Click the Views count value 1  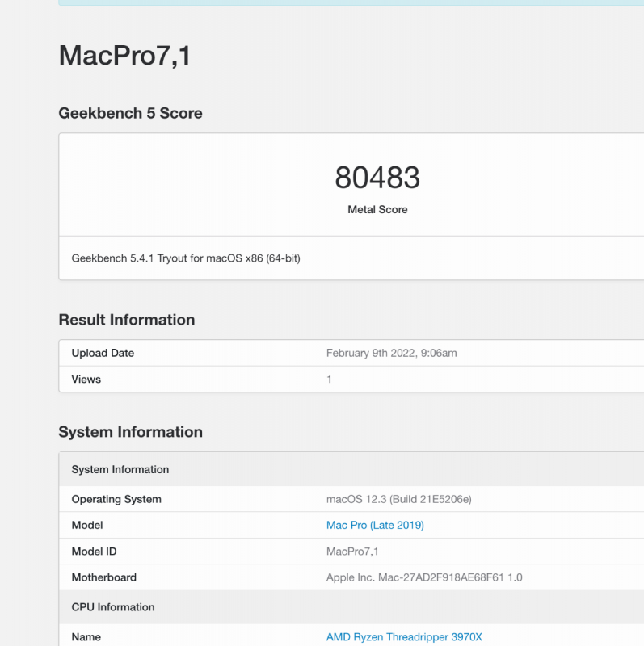coord(329,379)
